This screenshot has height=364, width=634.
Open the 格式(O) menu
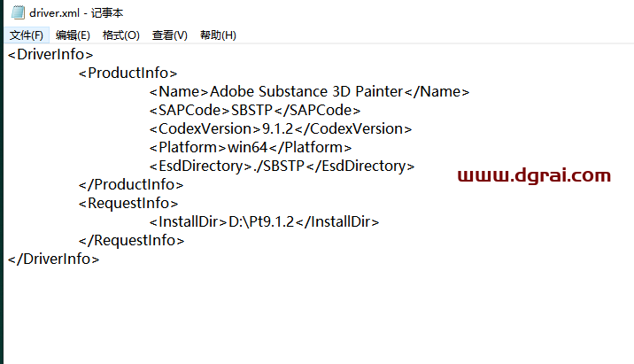pos(121,35)
